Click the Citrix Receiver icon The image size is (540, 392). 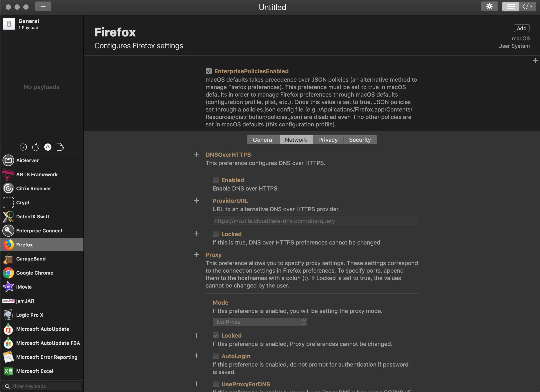(8, 188)
